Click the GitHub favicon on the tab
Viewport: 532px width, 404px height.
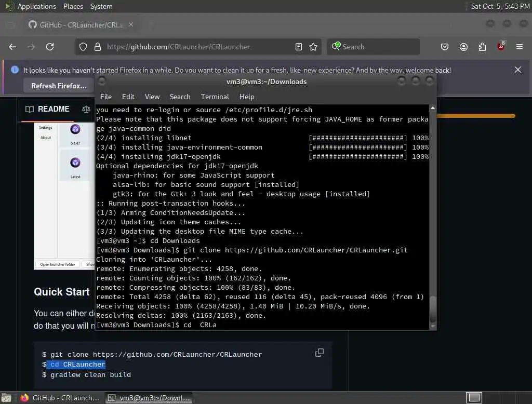(x=33, y=25)
